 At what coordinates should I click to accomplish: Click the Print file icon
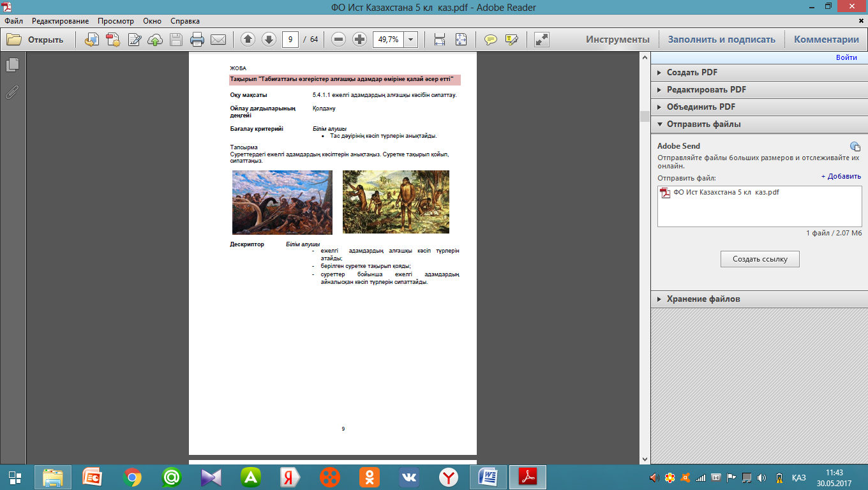click(x=197, y=40)
